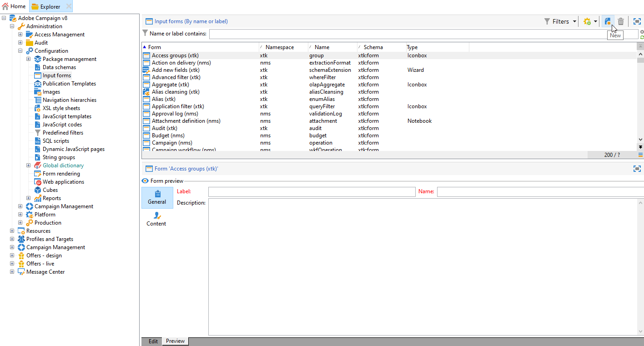Click the Predefined filters funnel icon
Screen dimensions: 644x346
[x=38, y=133]
